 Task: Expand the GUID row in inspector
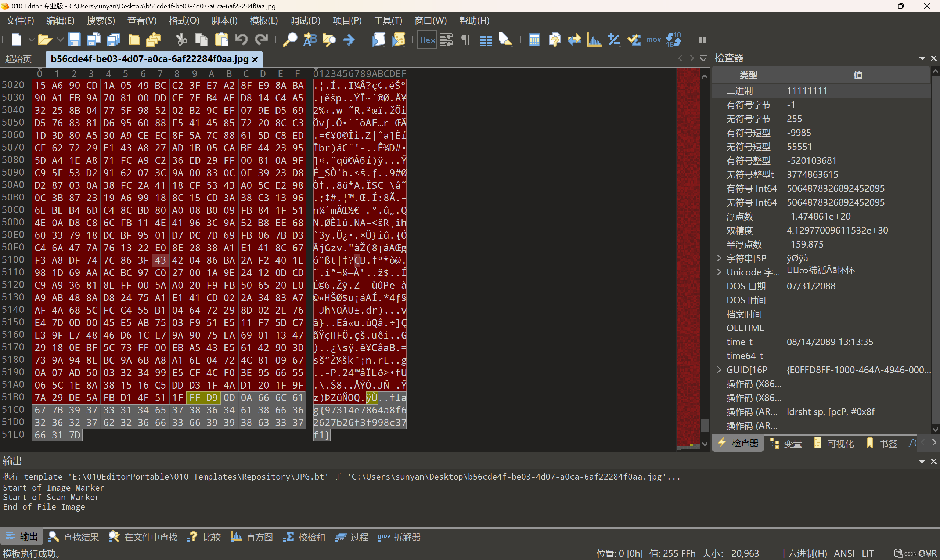[x=719, y=370]
